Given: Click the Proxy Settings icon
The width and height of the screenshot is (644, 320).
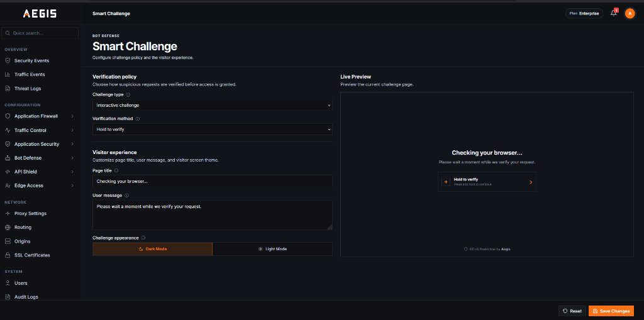Looking at the screenshot, I should click(x=8, y=214).
